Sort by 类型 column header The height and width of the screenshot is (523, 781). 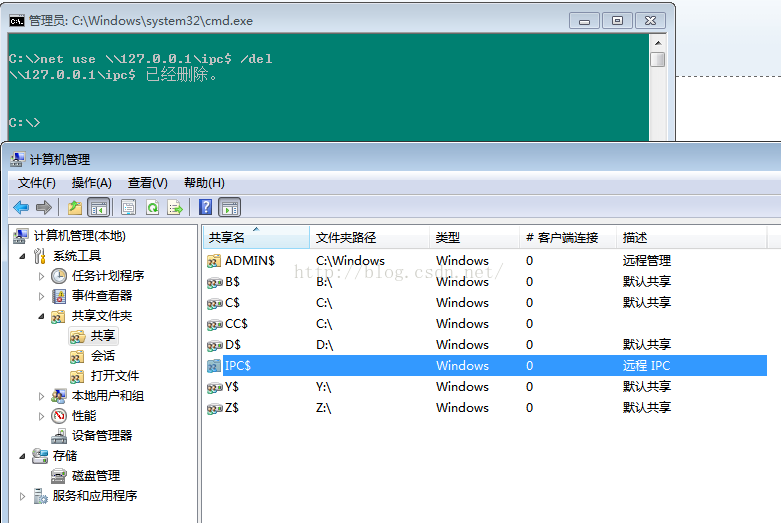pos(474,238)
